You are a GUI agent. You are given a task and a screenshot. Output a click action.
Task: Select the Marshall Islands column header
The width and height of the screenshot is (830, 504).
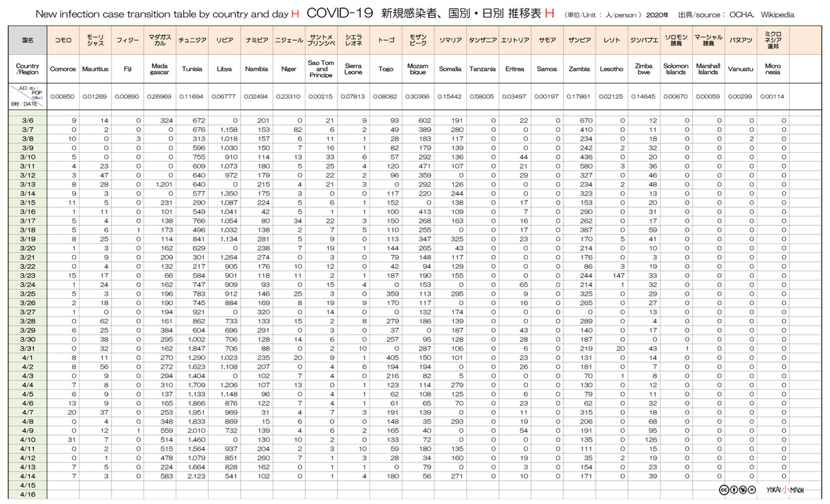coord(708,69)
